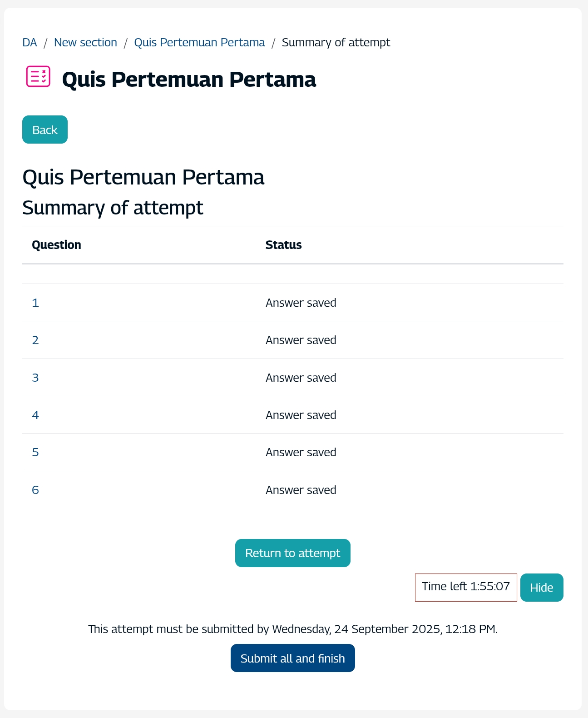
Task: Submit all and finish the quiz
Action: coord(292,658)
